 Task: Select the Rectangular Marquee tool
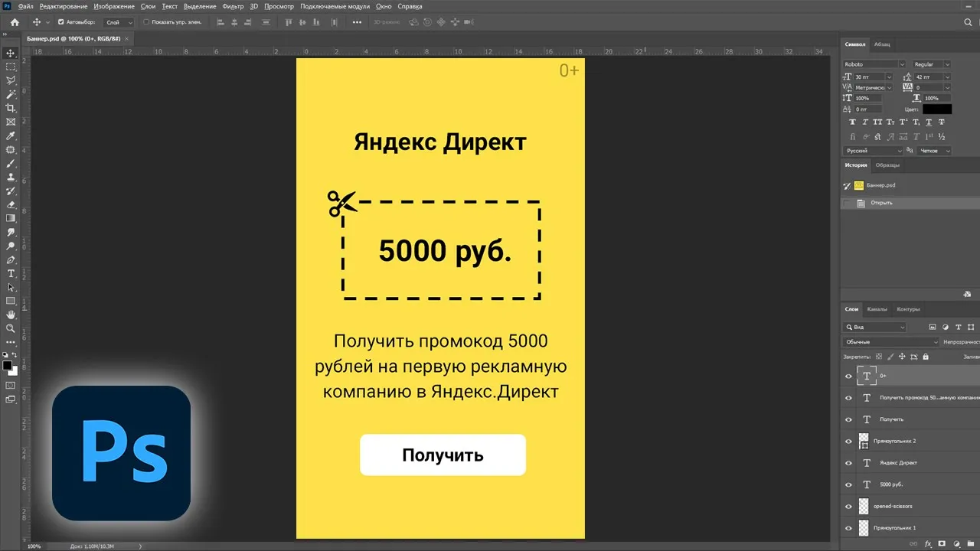pos(11,67)
